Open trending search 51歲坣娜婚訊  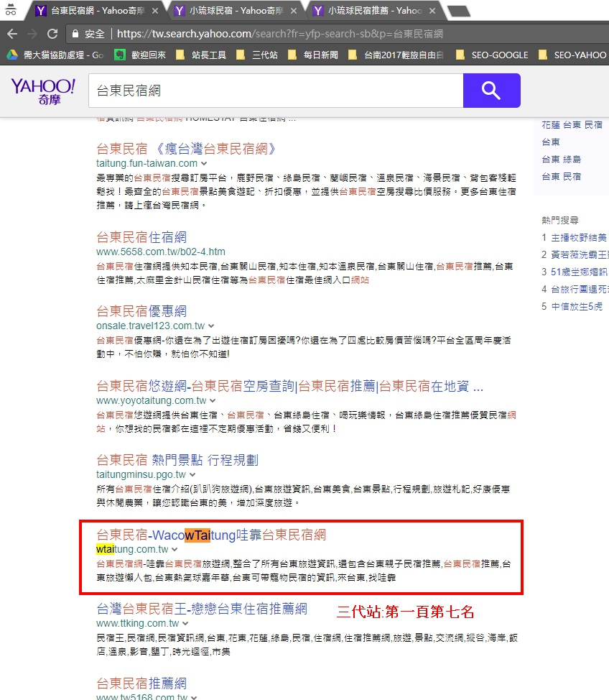pos(579,272)
